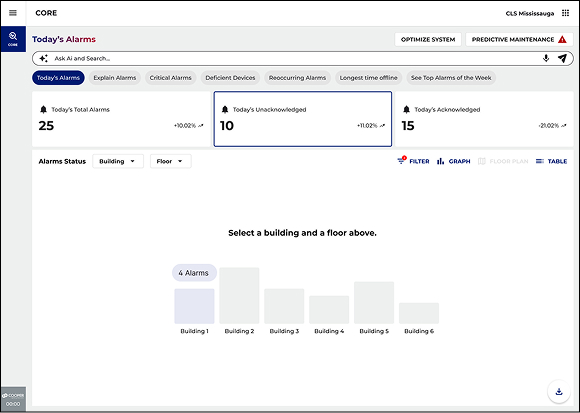The image size is (580, 413).
Task: Select the Today's Total Alarms card
Action: coord(121,119)
